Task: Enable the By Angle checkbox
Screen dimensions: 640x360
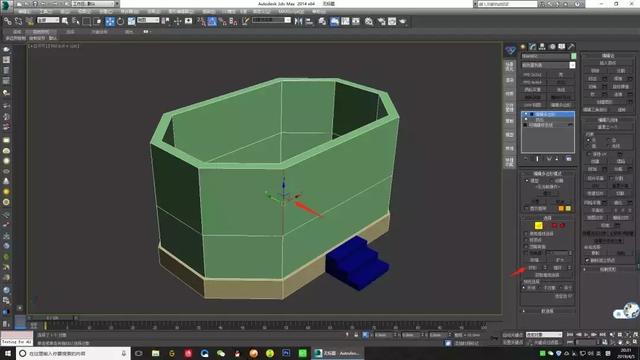Action: 526,253
